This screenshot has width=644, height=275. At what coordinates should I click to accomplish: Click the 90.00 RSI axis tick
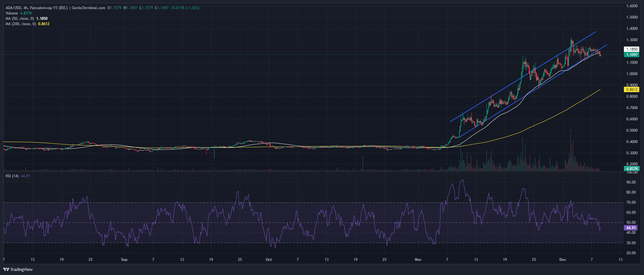tap(631, 182)
